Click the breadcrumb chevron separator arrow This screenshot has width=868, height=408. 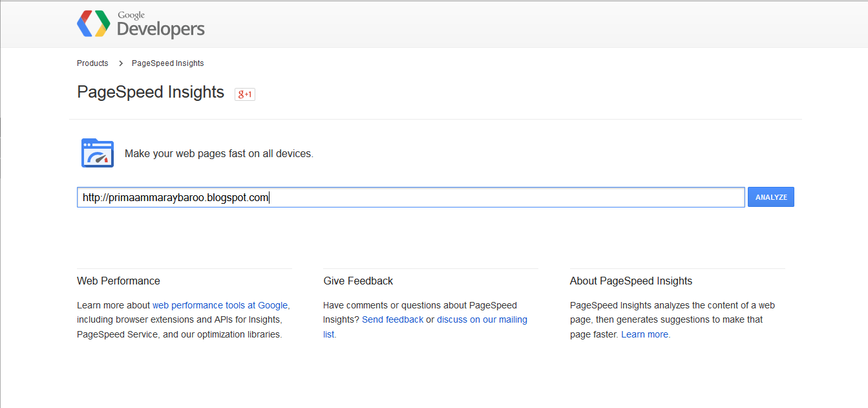121,63
